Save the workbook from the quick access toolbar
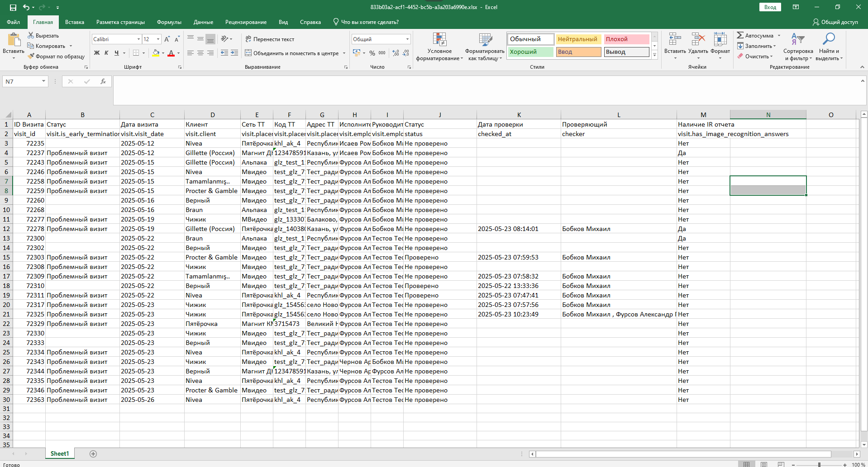 click(x=13, y=7)
